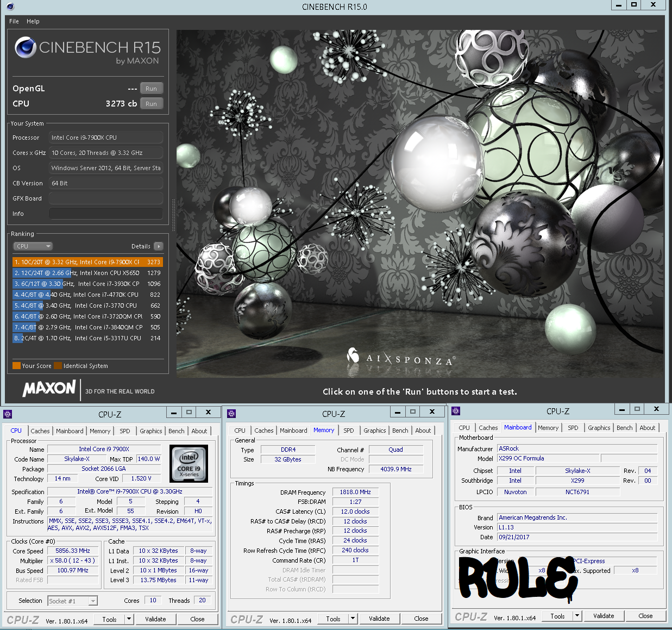
Task: Switch to Caches tab in CPU window
Action: point(40,431)
